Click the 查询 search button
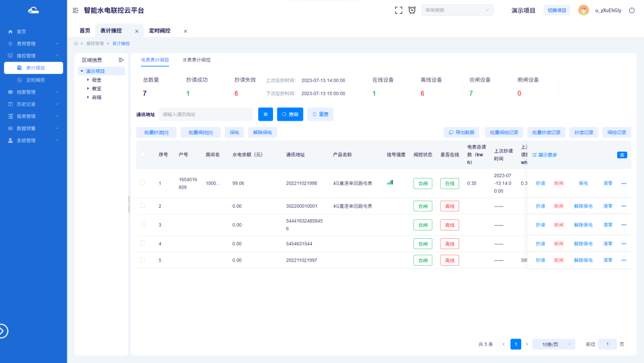This screenshot has width=644, height=363. point(290,114)
